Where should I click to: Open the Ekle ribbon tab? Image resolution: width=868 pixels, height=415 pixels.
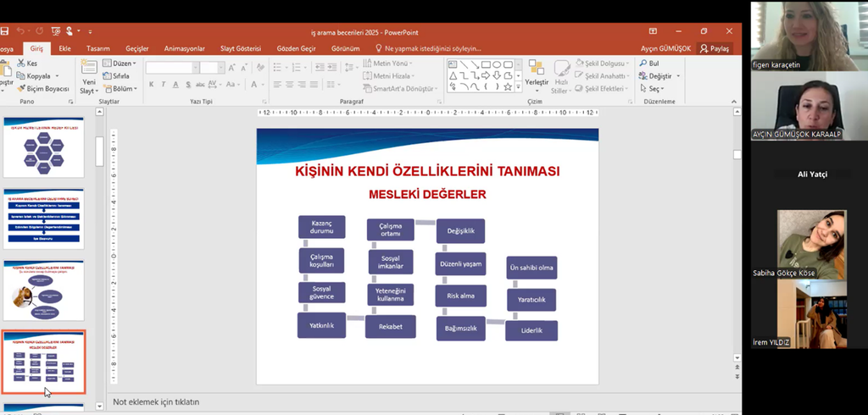64,48
